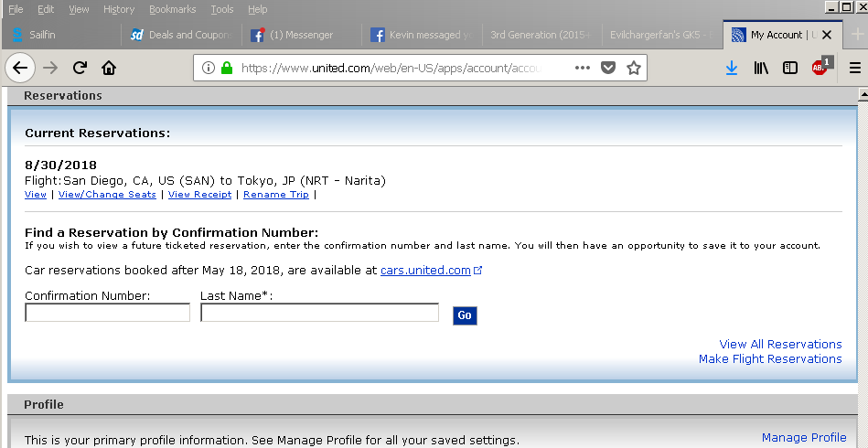Open the Library bookshelf icon

(761, 68)
